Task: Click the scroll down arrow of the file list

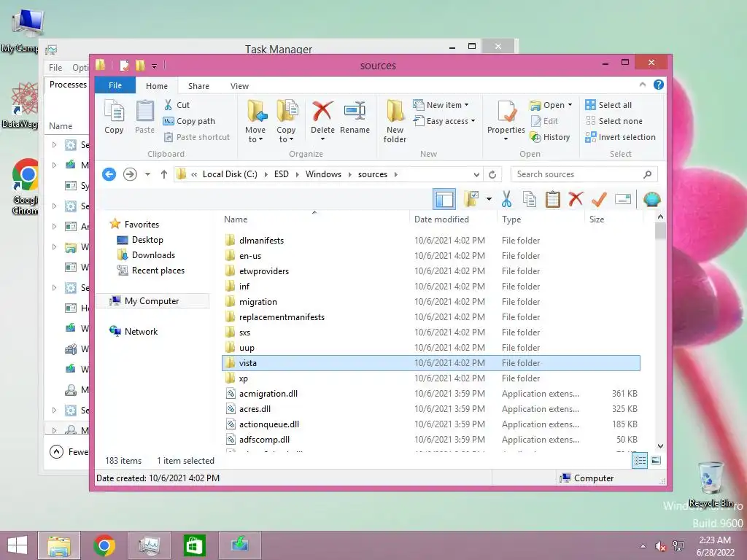Action: point(660,446)
